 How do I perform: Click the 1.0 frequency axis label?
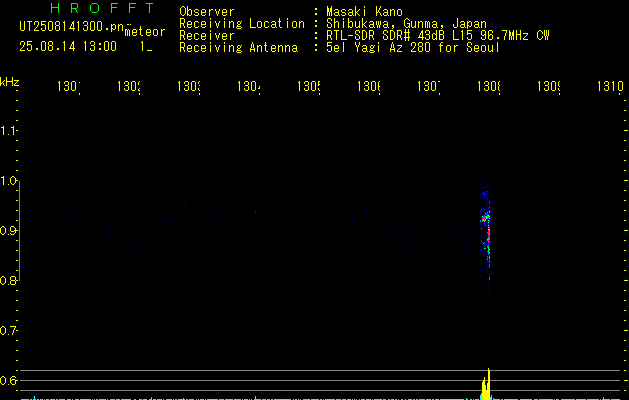tap(8, 181)
